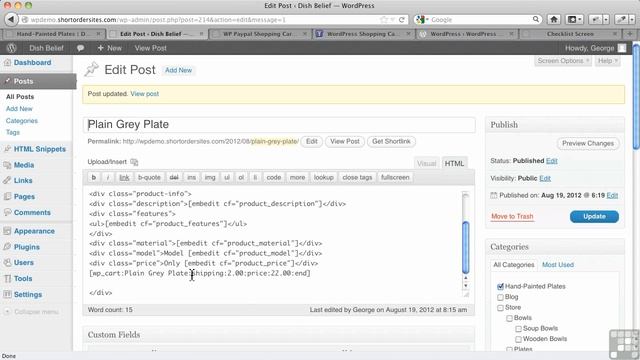Click the Preview Changes button
Viewport: 640px width, 360px height.
coord(588,143)
